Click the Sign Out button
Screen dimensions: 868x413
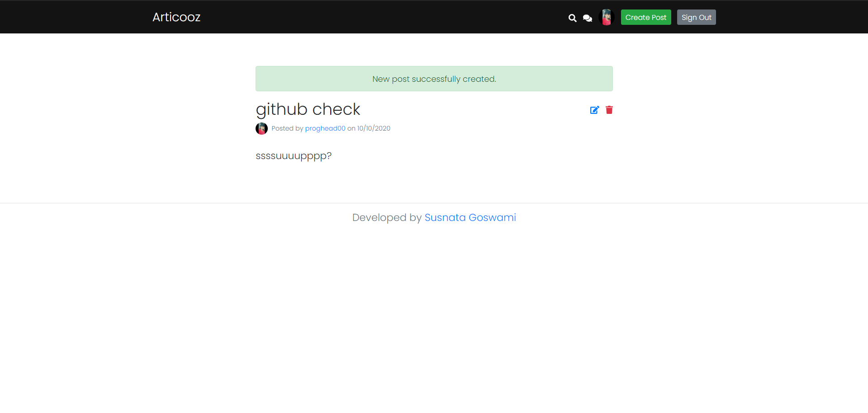(696, 17)
